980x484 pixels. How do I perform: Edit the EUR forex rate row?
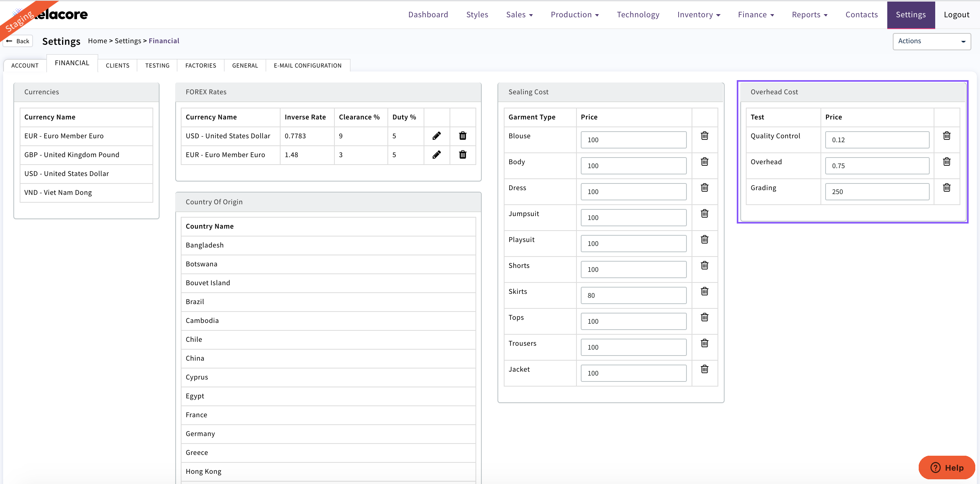(437, 155)
